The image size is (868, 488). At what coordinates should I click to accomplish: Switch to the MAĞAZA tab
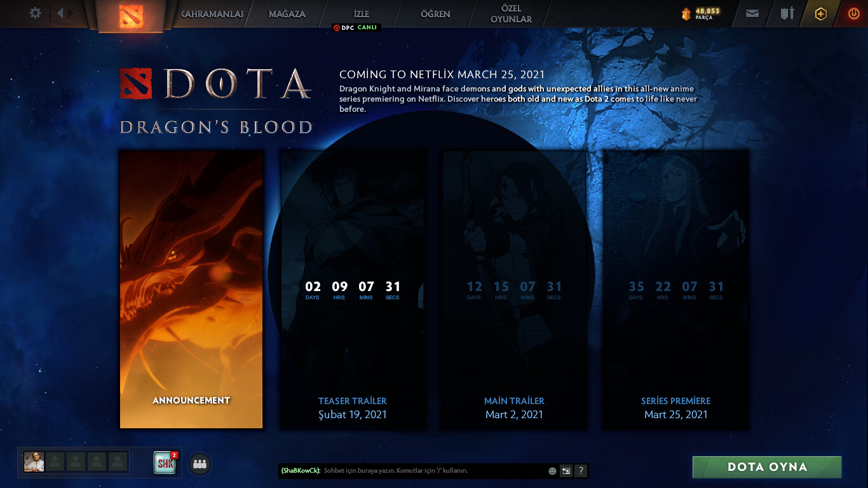tap(287, 14)
